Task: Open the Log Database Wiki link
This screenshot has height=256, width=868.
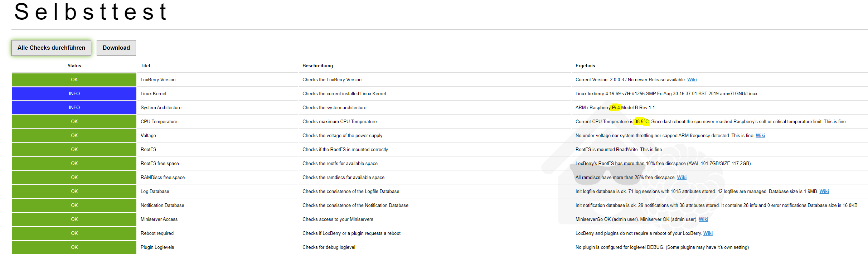Action: tap(824, 192)
